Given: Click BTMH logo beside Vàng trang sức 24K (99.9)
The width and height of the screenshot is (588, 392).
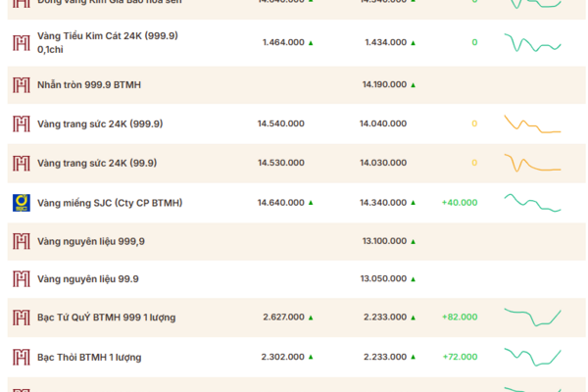Looking at the screenshot, I should 22,164.
